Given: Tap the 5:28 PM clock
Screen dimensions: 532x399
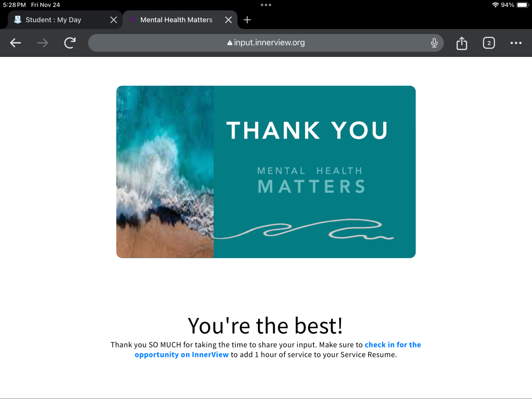Looking at the screenshot, I should tap(15, 5).
